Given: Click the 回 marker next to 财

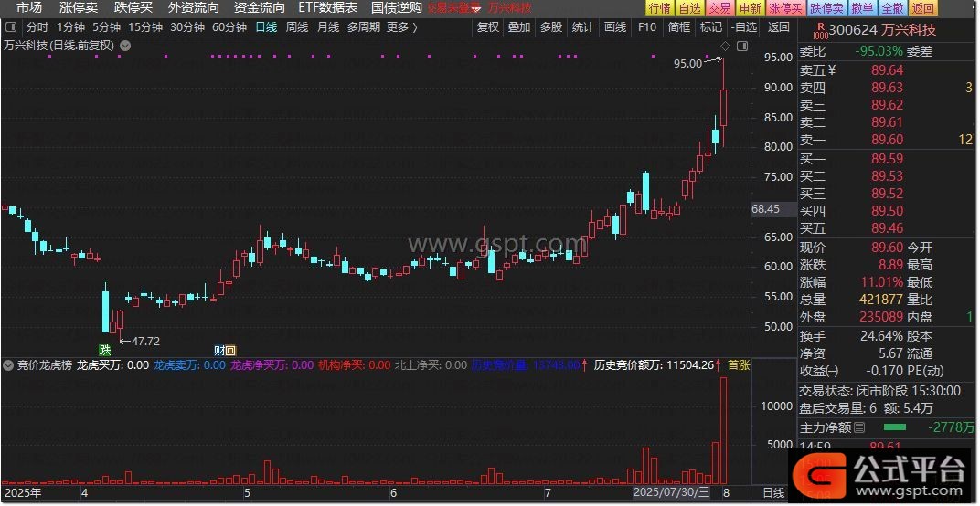Looking at the screenshot, I should point(230,351).
